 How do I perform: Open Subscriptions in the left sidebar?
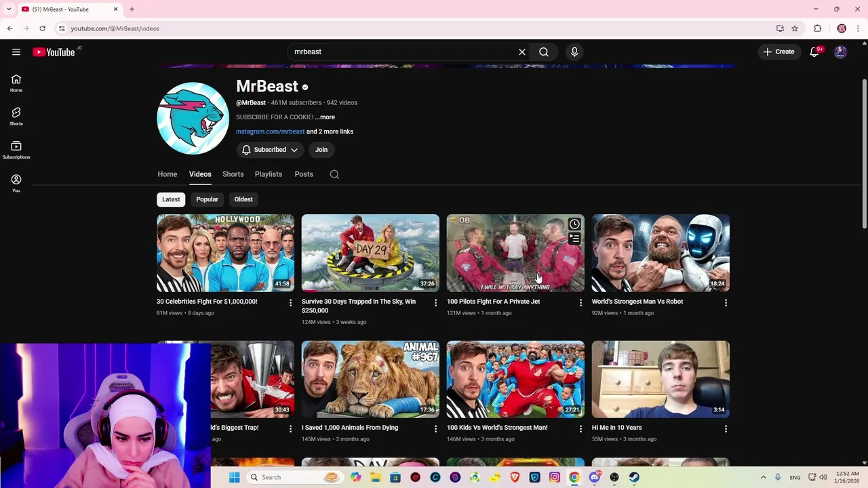(x=16, y=150)
